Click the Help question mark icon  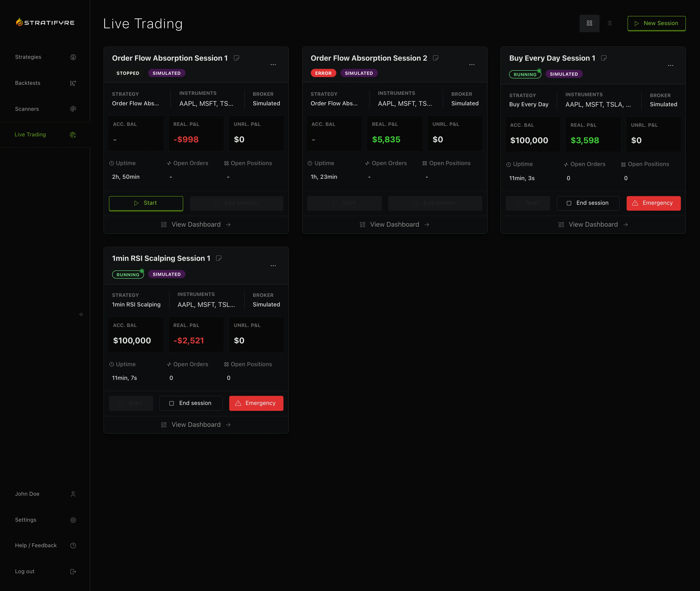pos(73,546)
